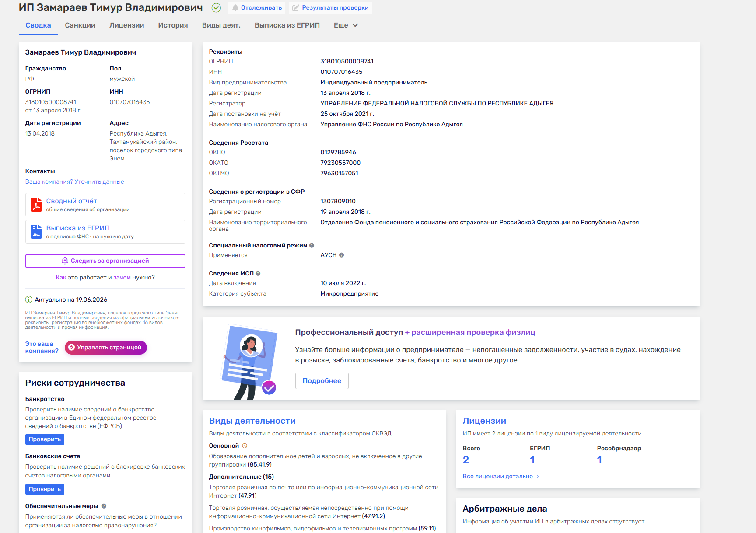Open the Лицензии tab
The image size is (756, 533).
pyautogui.click(x=127, y=25)
